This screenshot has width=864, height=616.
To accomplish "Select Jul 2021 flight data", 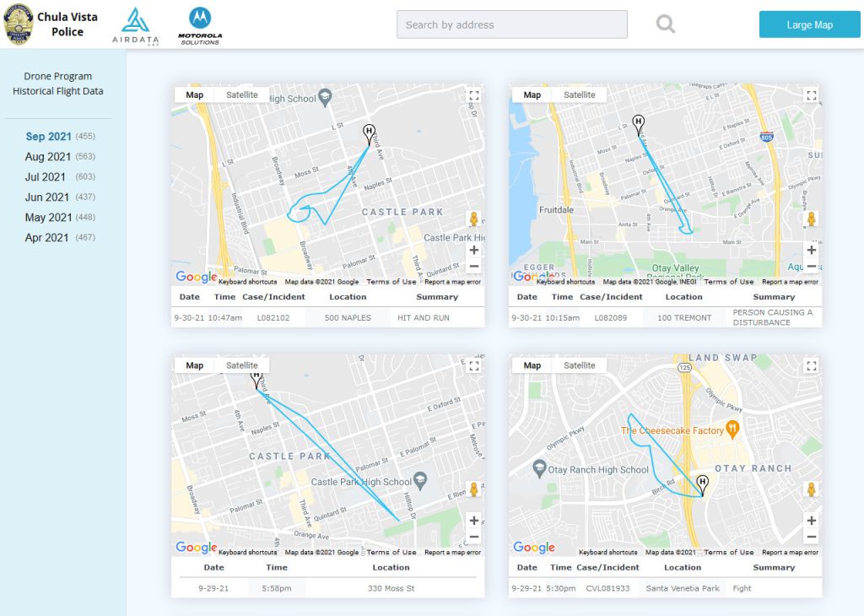I will 46,177.
